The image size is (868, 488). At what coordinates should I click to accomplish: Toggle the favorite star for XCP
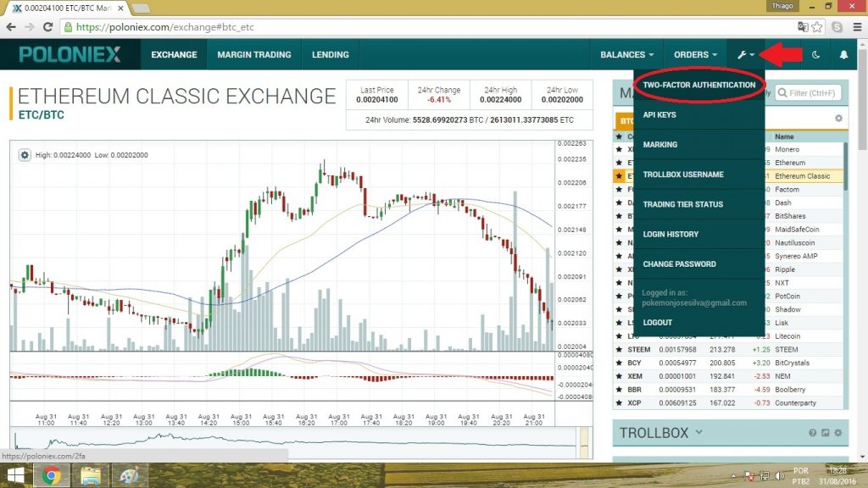coord(619,402)
